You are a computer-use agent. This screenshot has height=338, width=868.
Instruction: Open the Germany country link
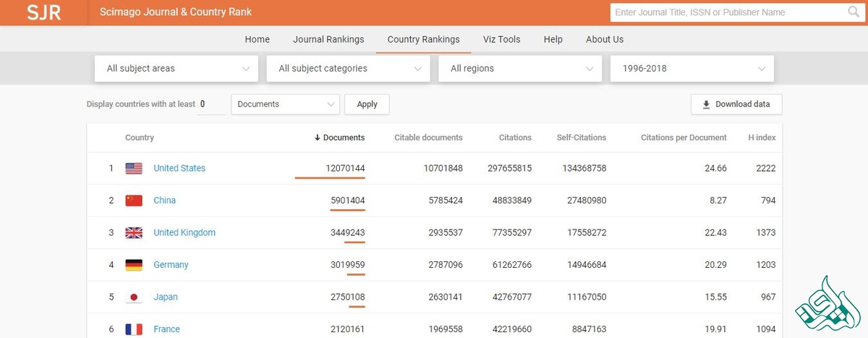point(171,265)
